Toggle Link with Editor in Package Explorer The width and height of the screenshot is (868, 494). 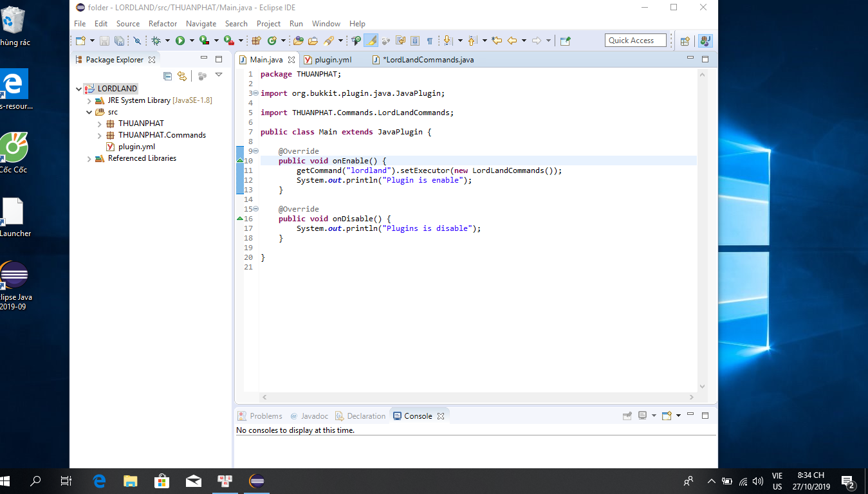[182, 76]
